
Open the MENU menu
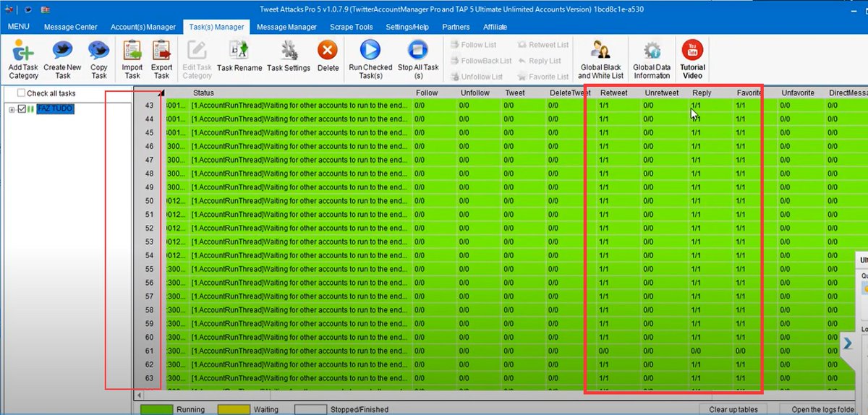tap(18, 27)
